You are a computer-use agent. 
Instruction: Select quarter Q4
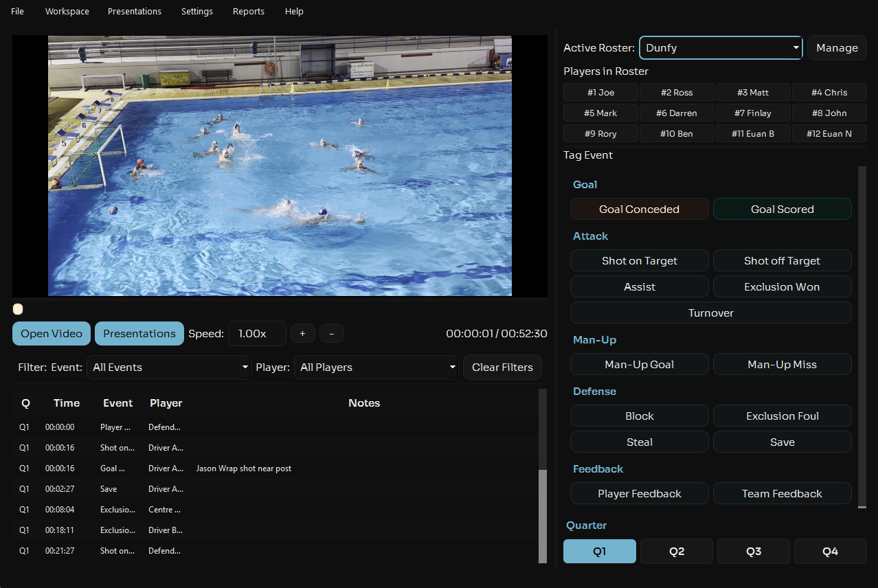point(830,551)
